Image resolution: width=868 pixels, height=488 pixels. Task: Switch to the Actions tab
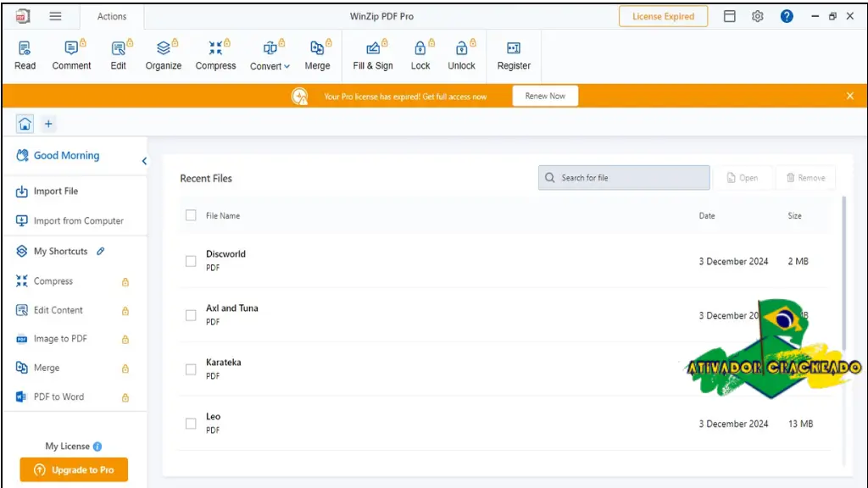pos(112,17)
